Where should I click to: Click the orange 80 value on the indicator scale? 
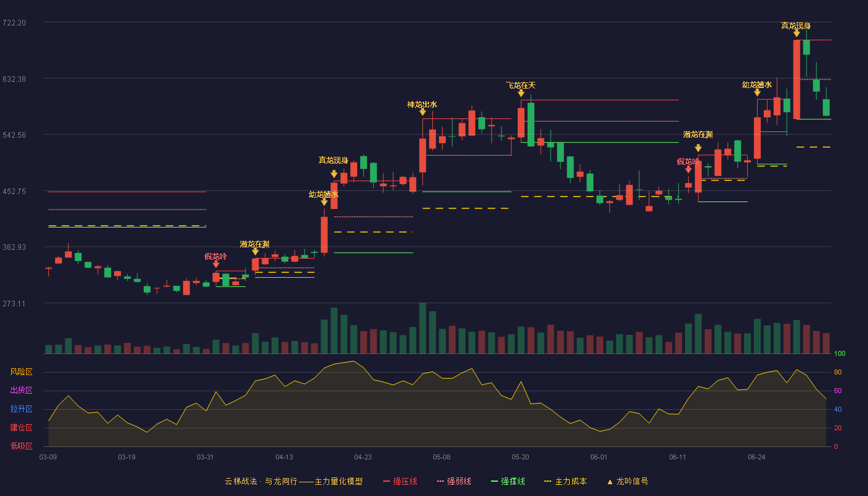tap(838, 373)
